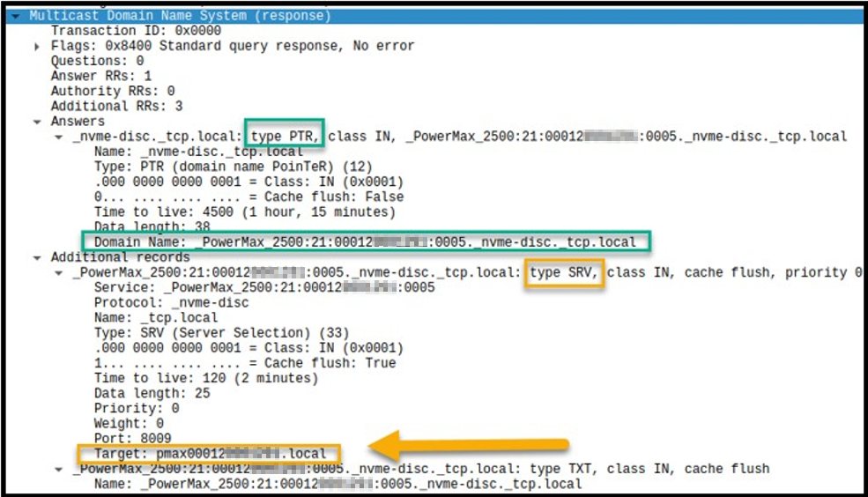The height and width of the screenshot is (497, 868).
Task: Select Time to live: 120 line
Action: pyautogui.click(x=206, y=378)
